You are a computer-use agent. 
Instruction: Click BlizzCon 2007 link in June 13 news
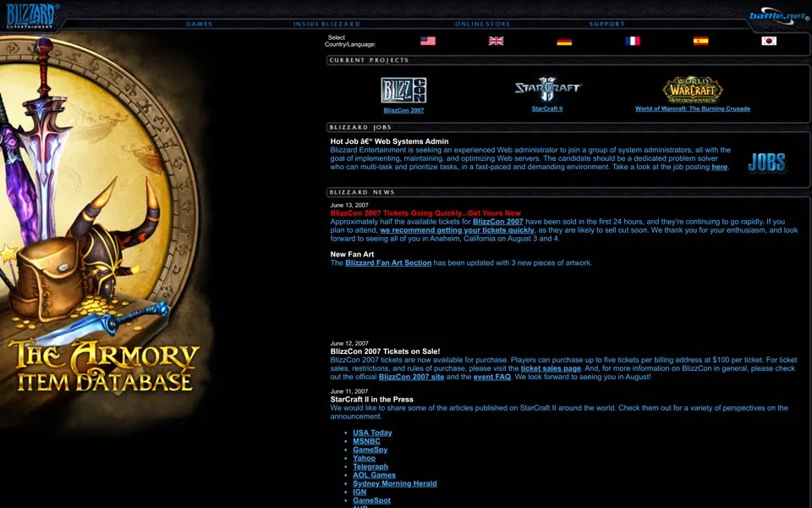point(497,221)
